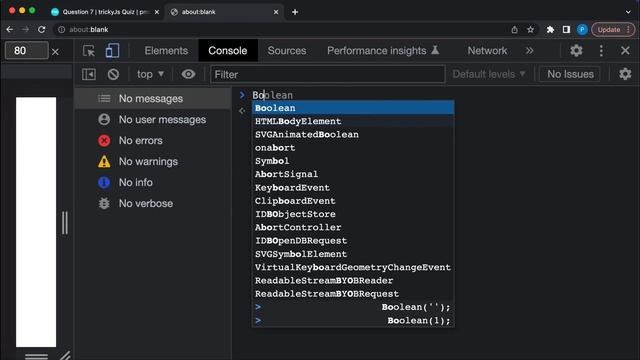Bookmark page with the star icon

(530, 29)
